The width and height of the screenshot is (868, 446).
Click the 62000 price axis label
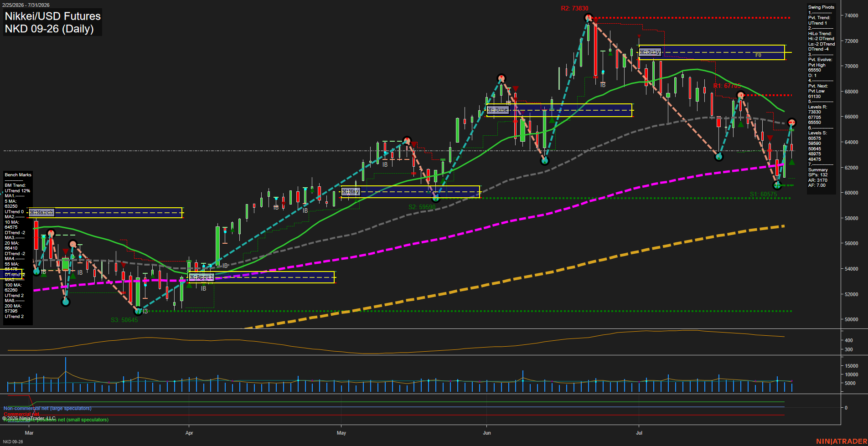tap(852, 168)
